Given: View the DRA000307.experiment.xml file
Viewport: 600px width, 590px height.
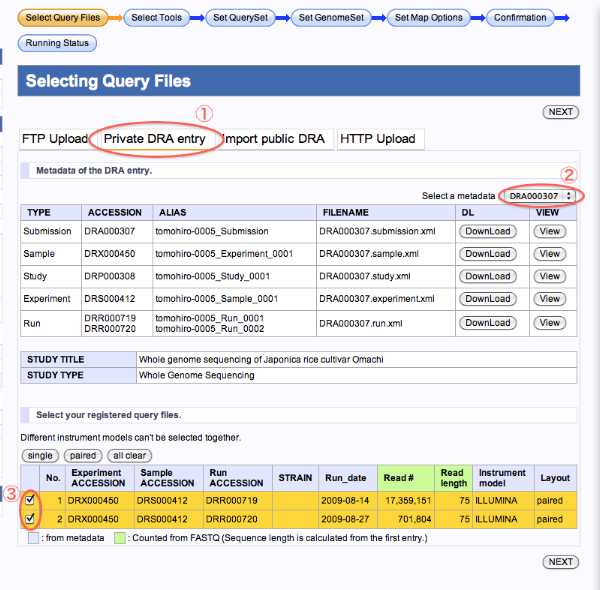Looking at the screenshot, I should tap(549, 299).
